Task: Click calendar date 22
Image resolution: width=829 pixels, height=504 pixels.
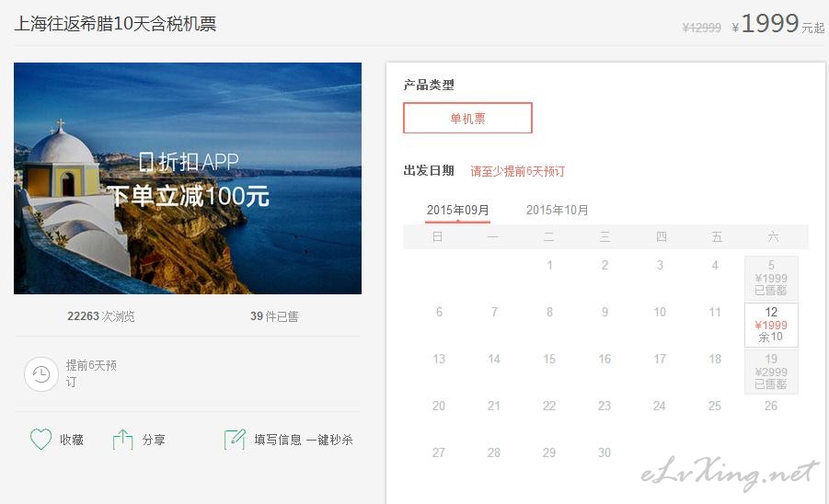Action: click(x=549, y=407)
